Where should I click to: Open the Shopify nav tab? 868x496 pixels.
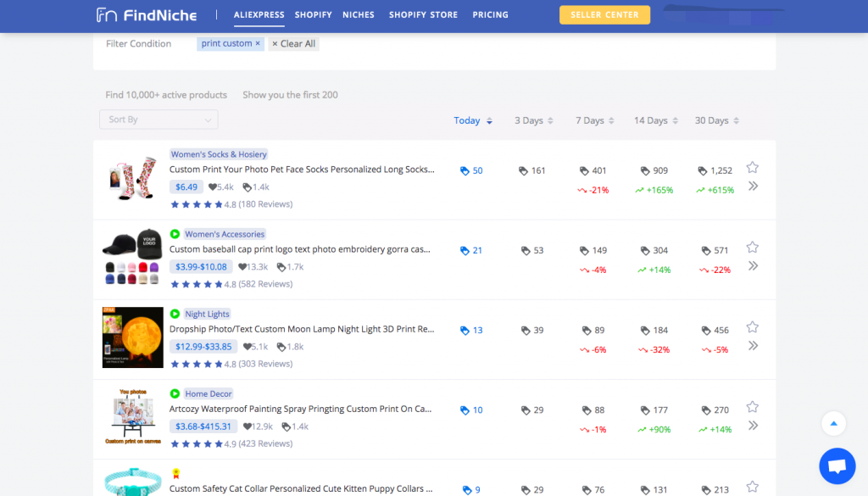point(314,15)
